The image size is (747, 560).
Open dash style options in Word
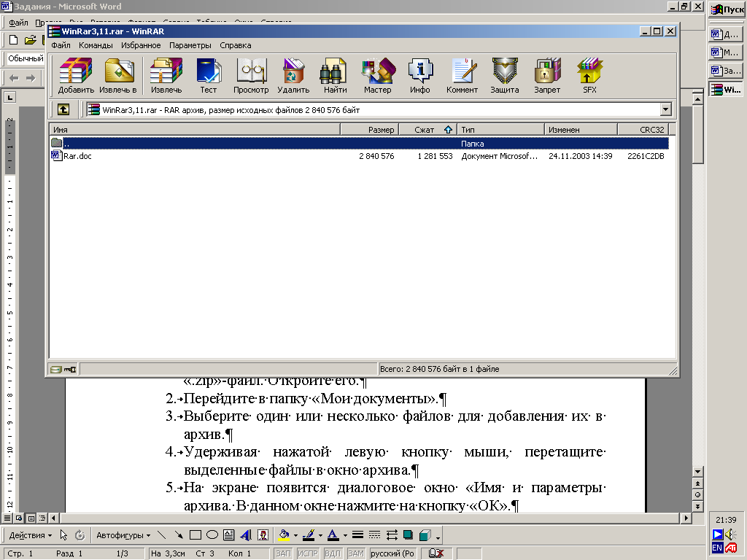pos(374,535)
